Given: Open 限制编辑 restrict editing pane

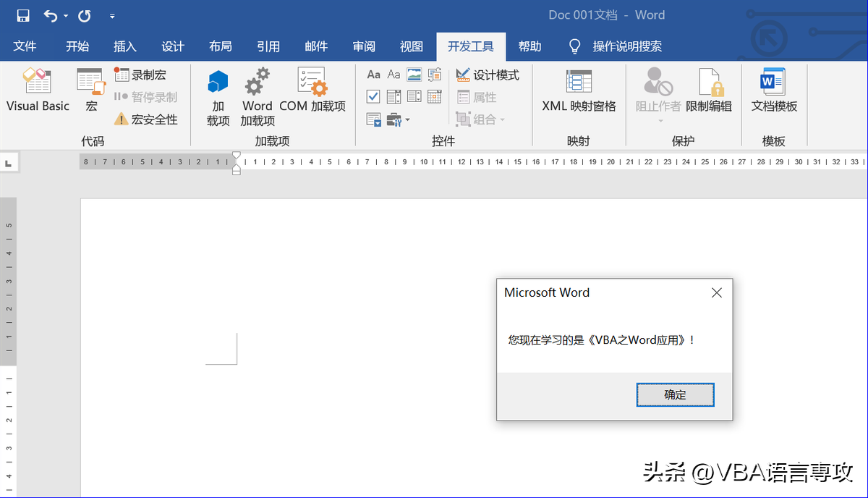Looking at the screenshot, I should click(709, 90).
